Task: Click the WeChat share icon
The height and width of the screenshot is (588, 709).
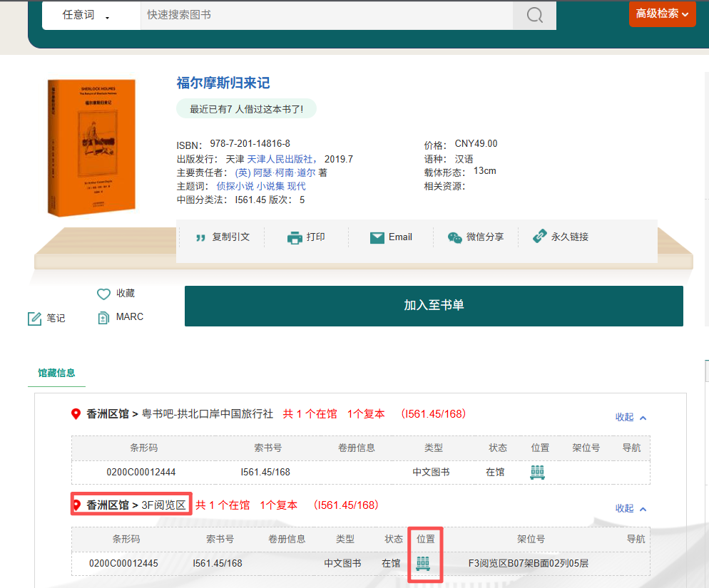Action: point(454,237)
